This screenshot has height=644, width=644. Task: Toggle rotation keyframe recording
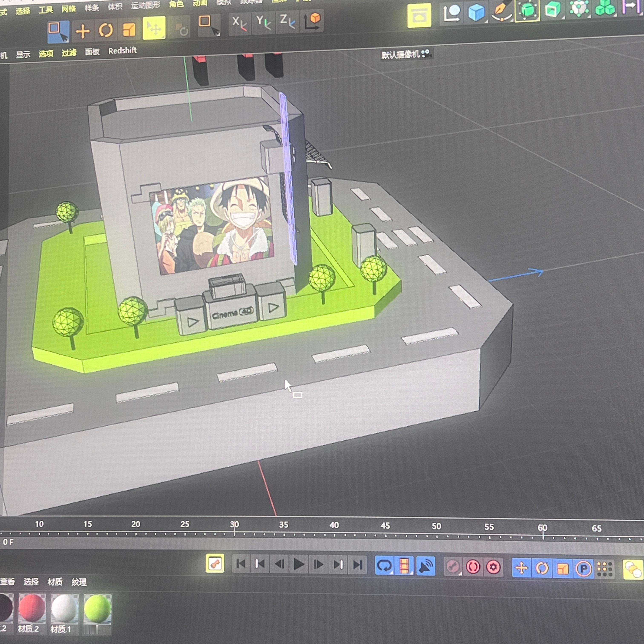point(542,568)
